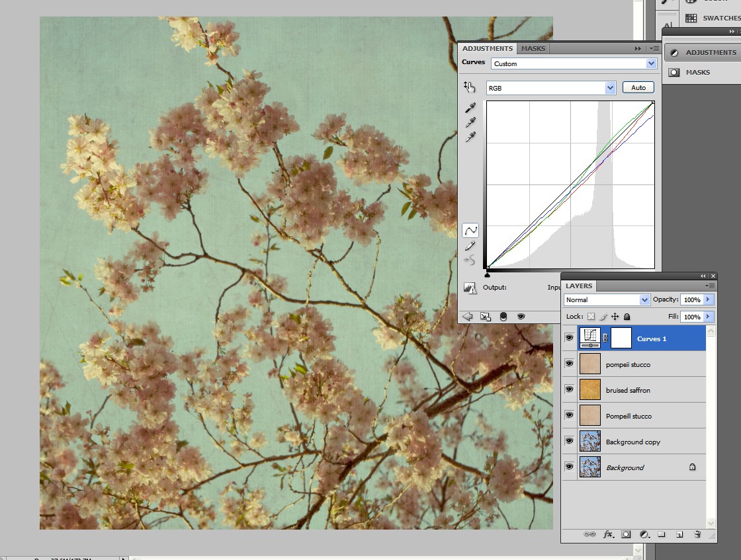Create a new group with folder icon
Viewport: 741px width, 560px height.
pos(662,534)
